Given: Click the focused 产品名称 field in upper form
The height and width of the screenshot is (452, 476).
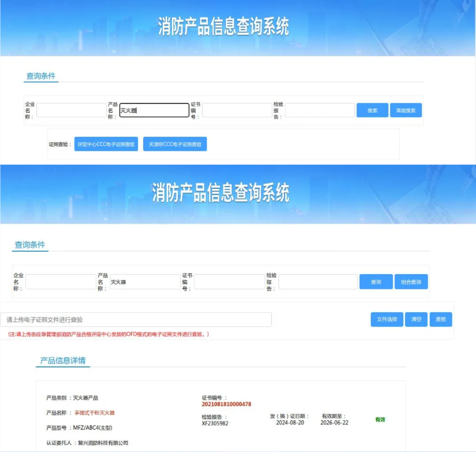Looking at the screenshot, I should click(154, 110).
